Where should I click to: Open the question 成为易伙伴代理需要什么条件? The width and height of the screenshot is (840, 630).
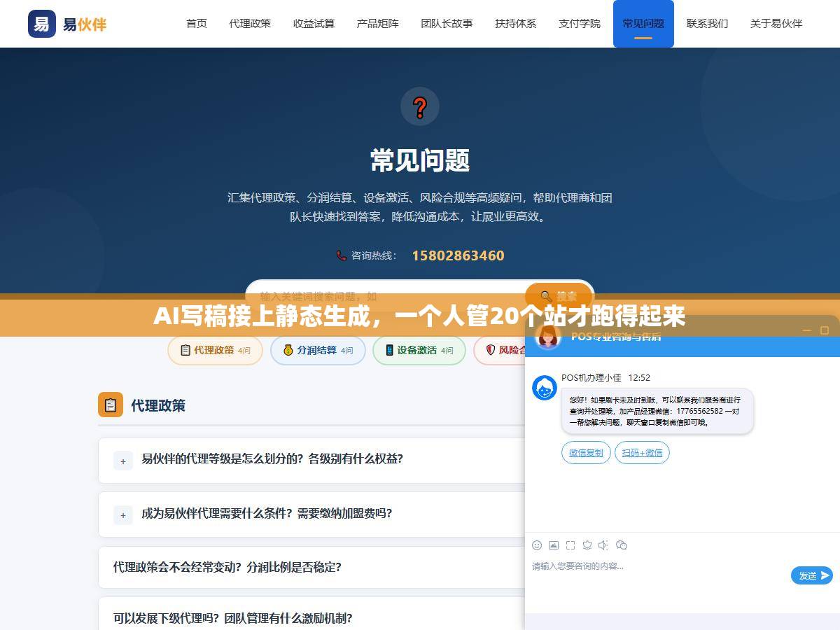click(x=267, y=513)
